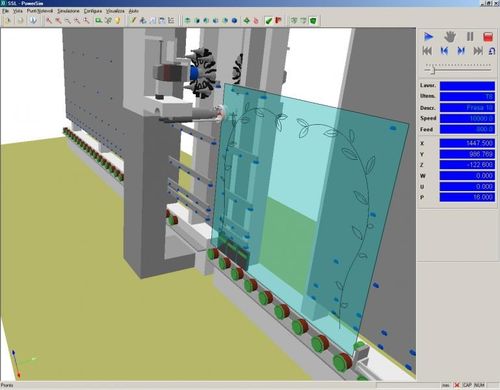This screenshot has height=390, width=500.
Task: Click the blue sphere view icon
Action: [234, 21]
